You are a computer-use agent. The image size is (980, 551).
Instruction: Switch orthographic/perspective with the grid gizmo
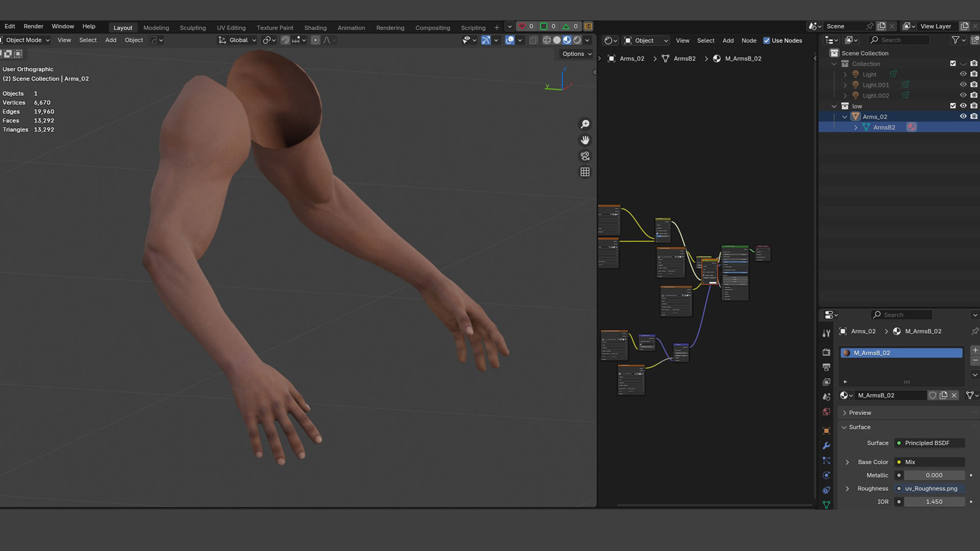[585, 172]
